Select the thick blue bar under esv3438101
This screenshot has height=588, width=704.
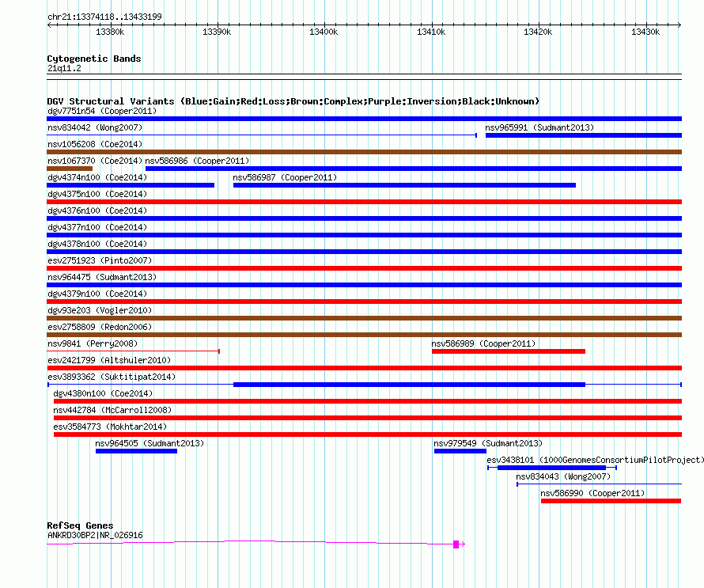click(551, 468)
